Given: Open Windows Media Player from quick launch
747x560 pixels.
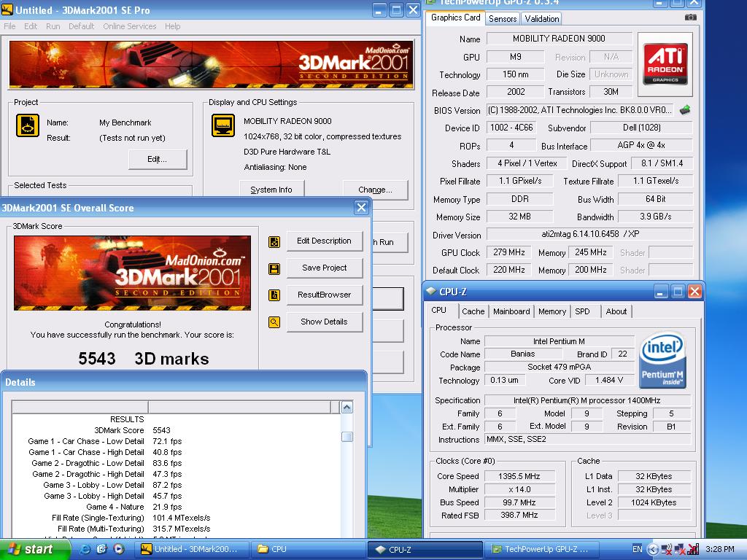Looking at the screenshot, I should 119,549.
